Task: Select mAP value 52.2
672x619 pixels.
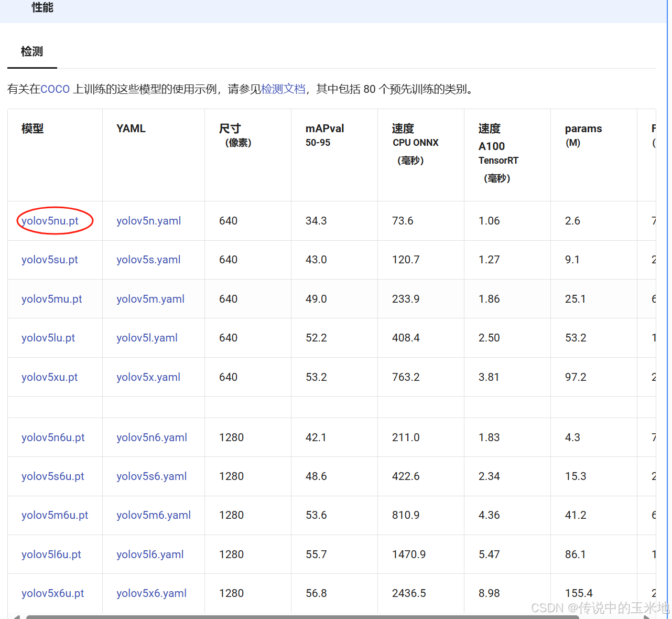Action: 316,338
